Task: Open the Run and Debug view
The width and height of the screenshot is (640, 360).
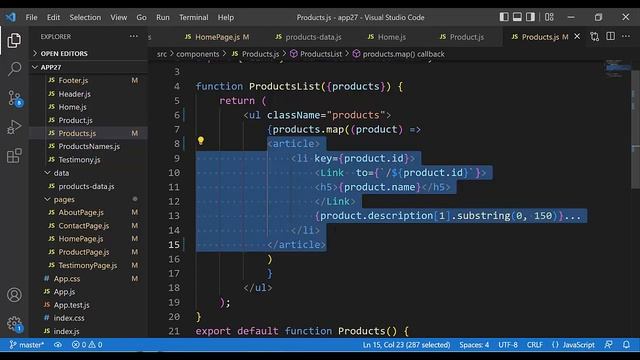Action: (14, 127)
